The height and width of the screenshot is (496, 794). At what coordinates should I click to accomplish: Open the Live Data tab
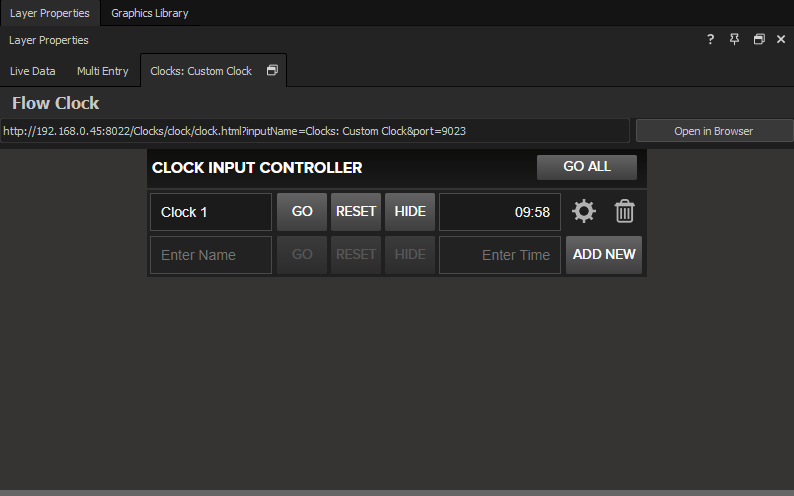coord(33,71)
